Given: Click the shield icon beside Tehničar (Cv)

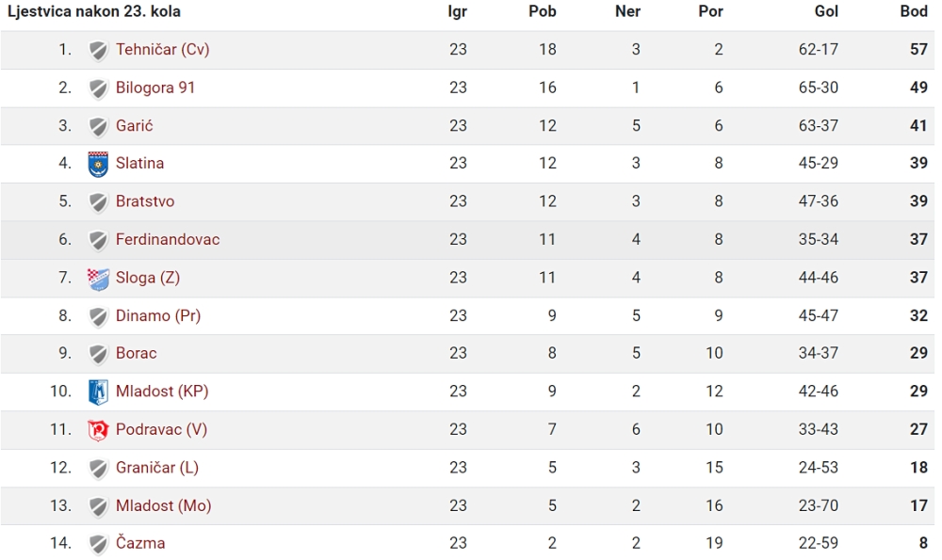Looking at the screenshot, I should coord(98,51).
